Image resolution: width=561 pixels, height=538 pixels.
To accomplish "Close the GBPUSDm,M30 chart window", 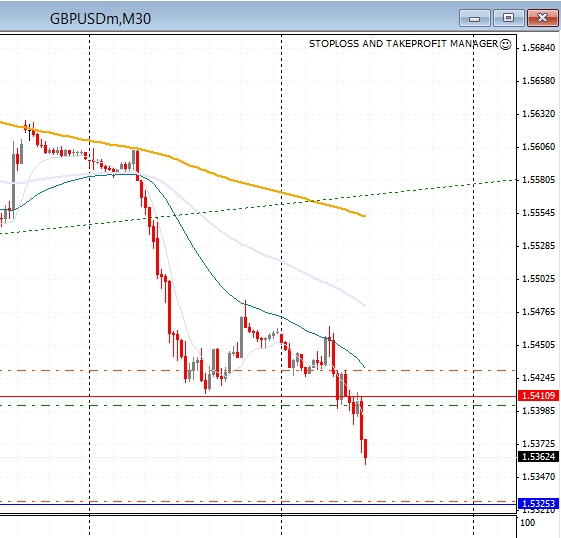I will (543, 18).
